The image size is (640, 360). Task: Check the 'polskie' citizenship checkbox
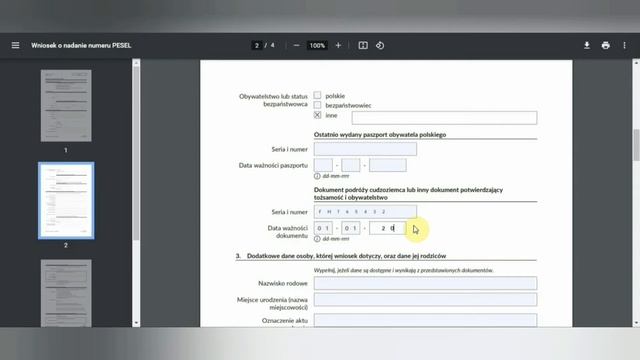tap(317, 95)
